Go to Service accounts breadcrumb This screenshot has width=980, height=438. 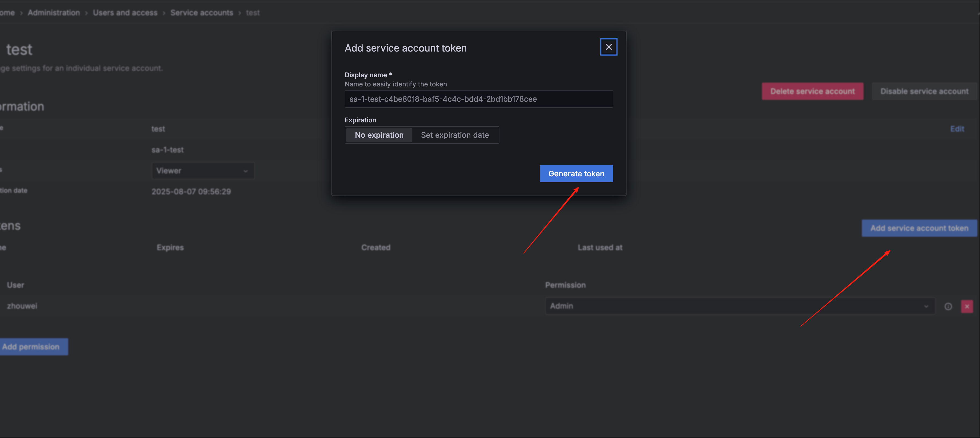tap(202, 13)
